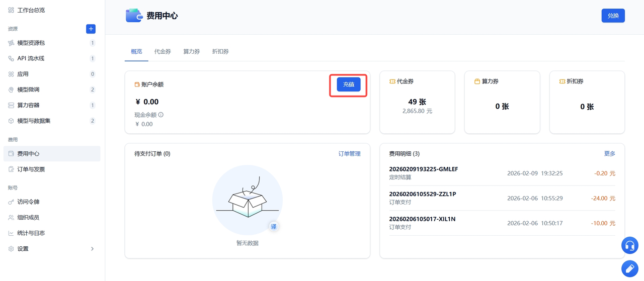The width and height of the screenshot is (644, 281).
Task: Click the 模型资源包 sidebar icon
Action: point(11,43)
